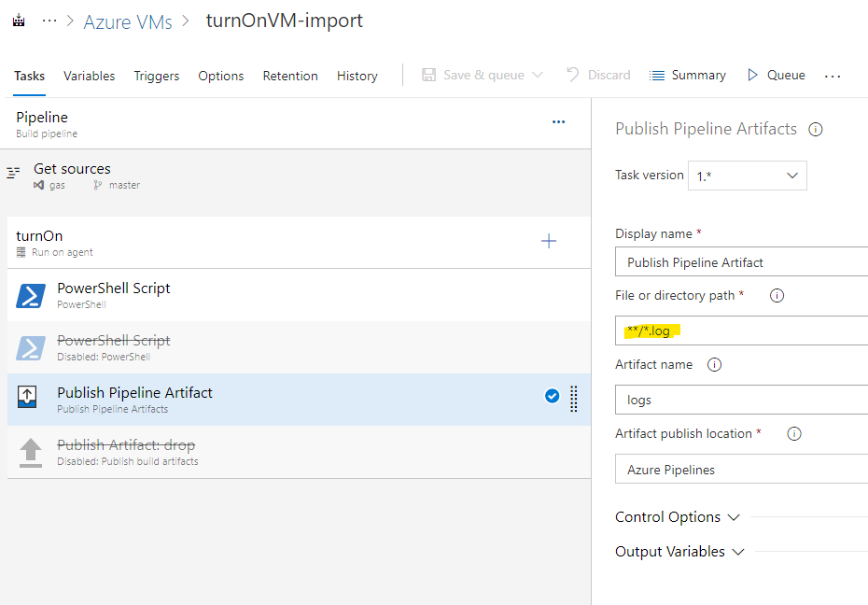Select the Get sources row

296,176
